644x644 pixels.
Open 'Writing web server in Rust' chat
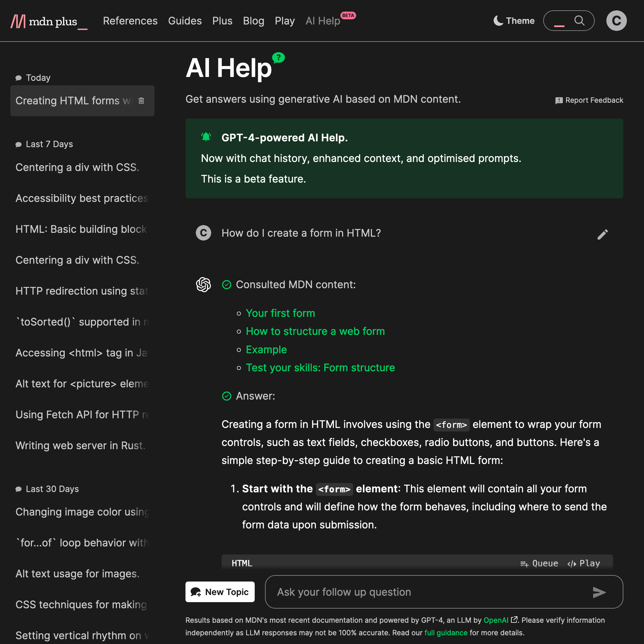[x=80, y=445]
